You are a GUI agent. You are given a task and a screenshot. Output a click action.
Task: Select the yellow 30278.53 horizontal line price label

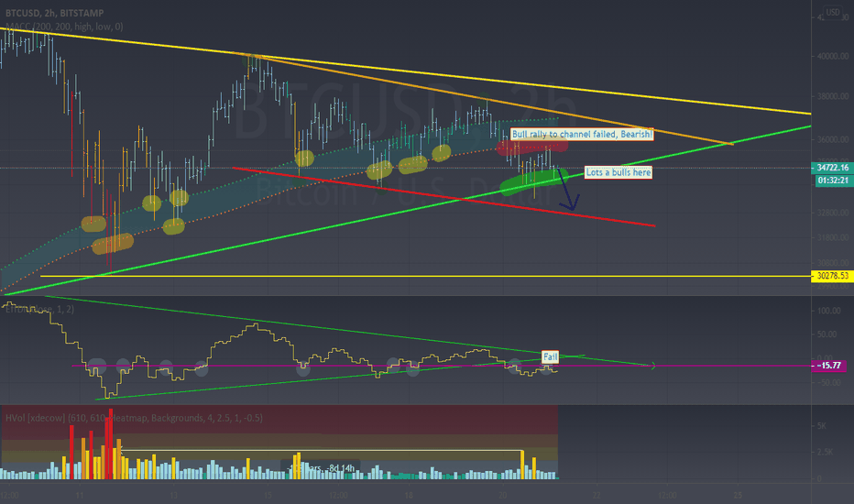pyautogui.click(x=832, y=276)
